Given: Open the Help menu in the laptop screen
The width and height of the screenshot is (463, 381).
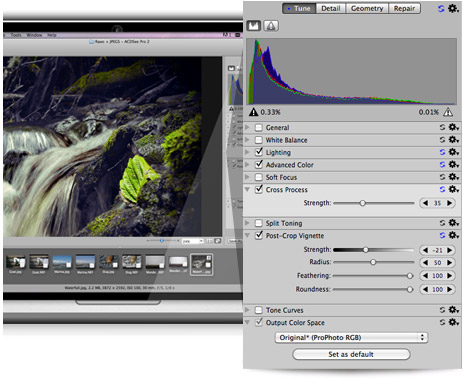Looking at the screenshot, I should [x=52, y=35].
